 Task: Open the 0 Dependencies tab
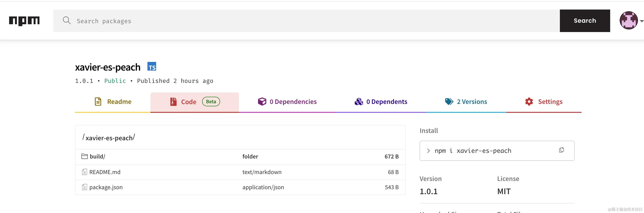pyautogui.click(x=287, y=102)
